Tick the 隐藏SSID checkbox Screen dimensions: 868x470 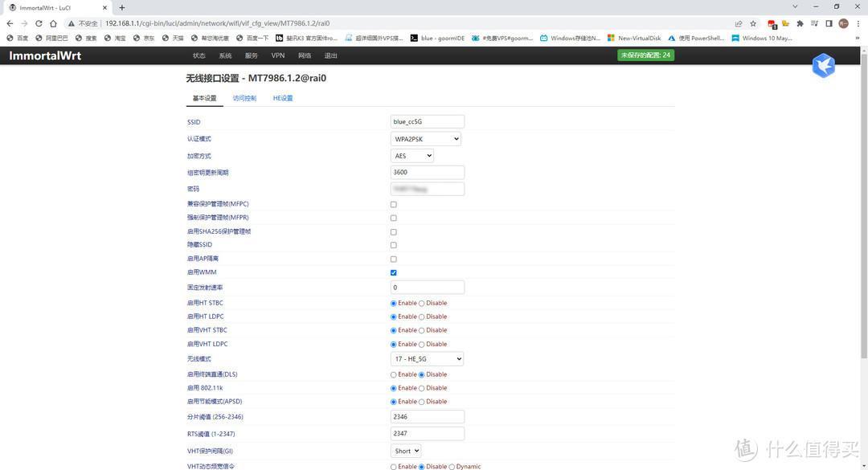[394, 245]
